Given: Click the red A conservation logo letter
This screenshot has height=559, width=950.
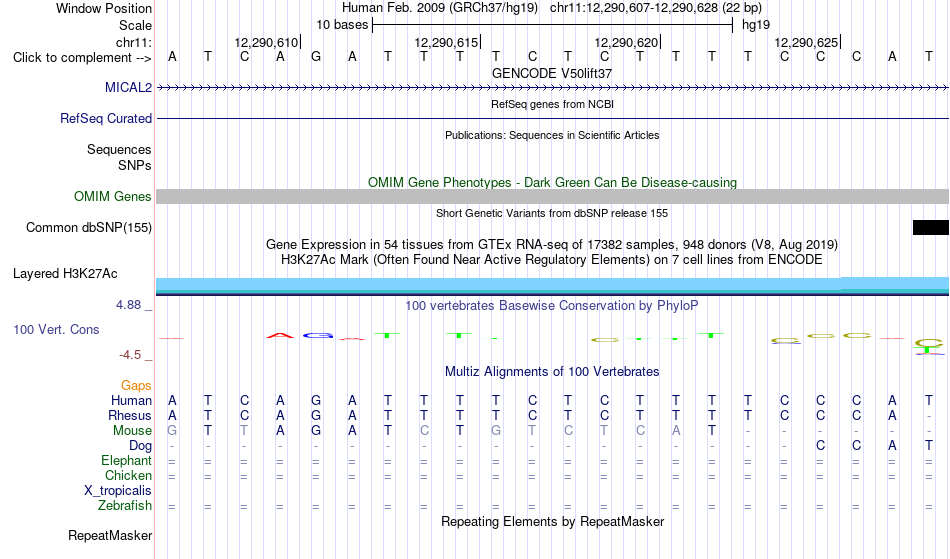Looking at the screenshot, I should click(280, 336).
